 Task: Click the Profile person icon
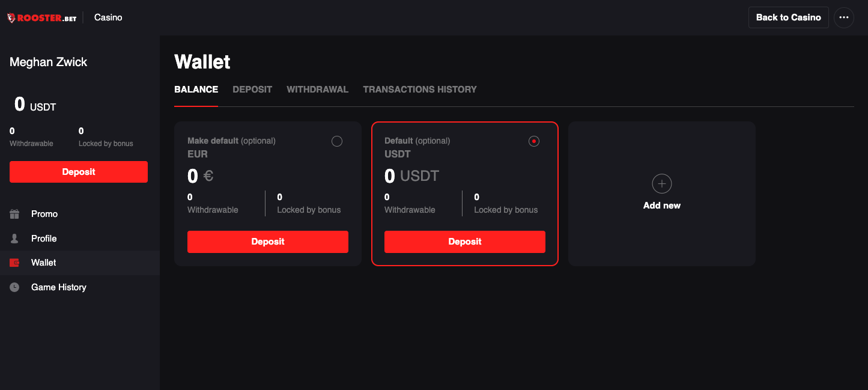14,239
